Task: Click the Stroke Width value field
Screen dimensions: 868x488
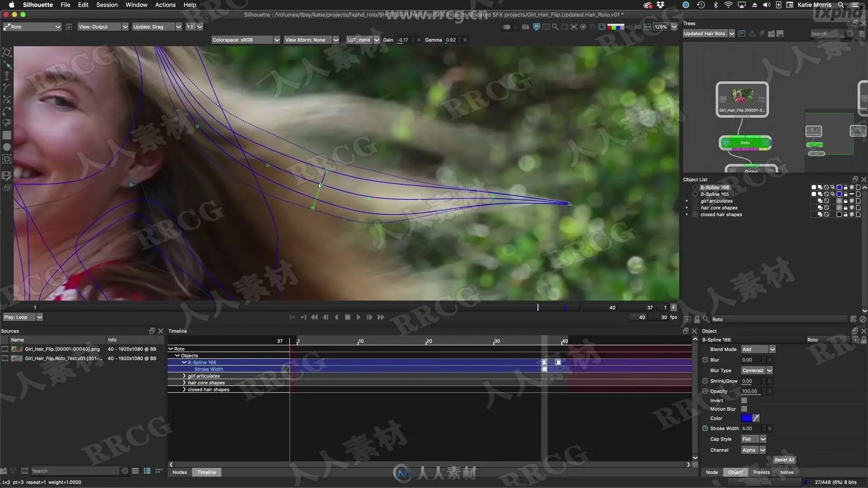Action: (750, 428)
